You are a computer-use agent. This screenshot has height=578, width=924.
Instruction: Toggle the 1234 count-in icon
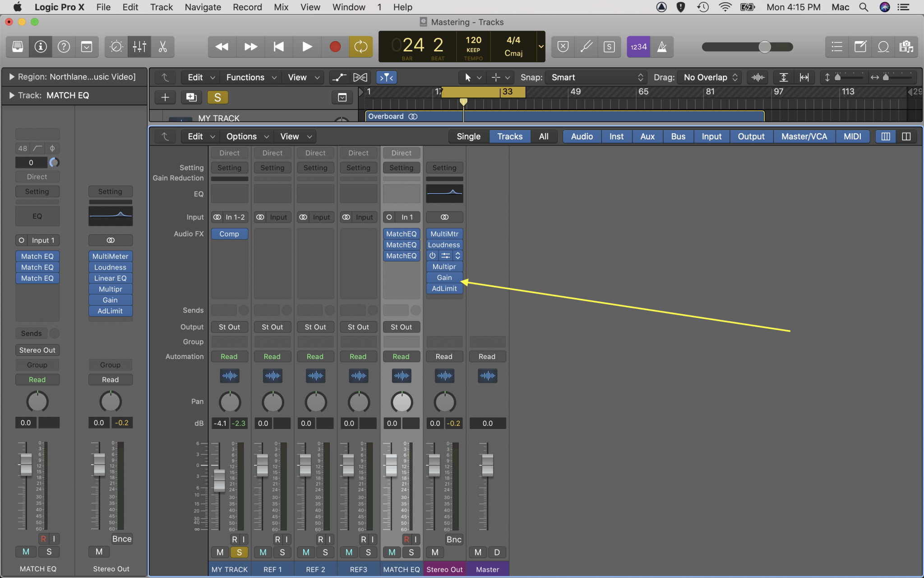[638, 47]
